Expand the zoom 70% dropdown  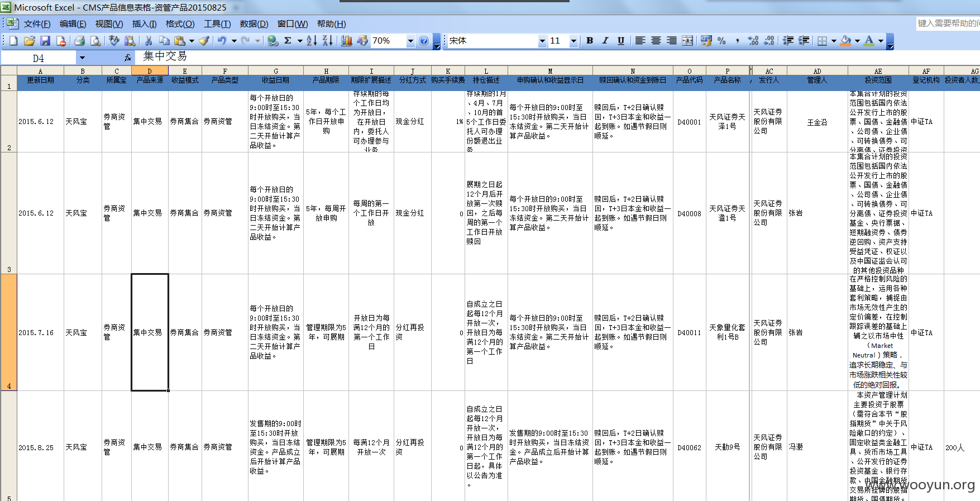[410, 41]
